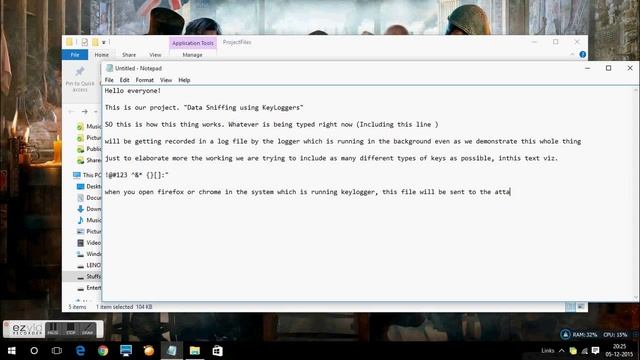Open Downloads under This PC
640x360 pixels.
click(x=89, y=209)
